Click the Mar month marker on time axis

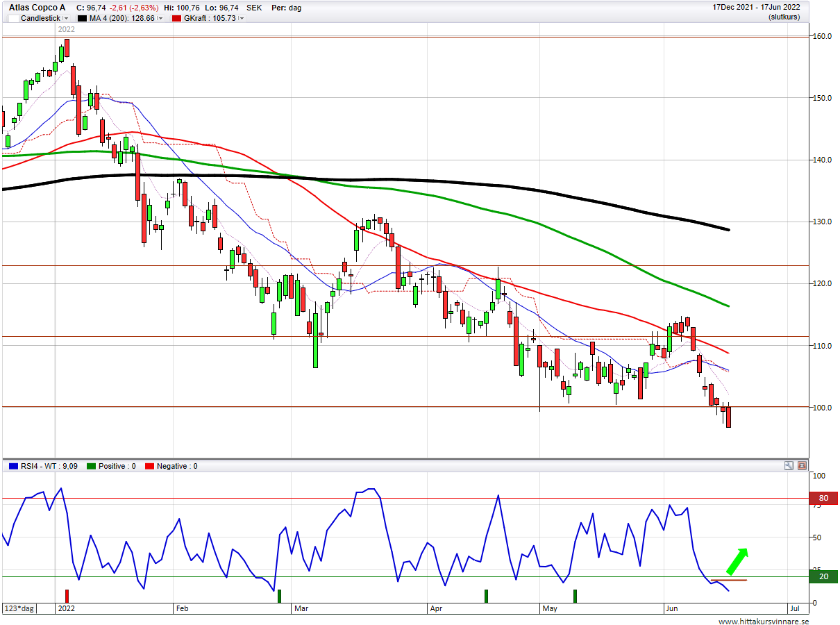[x=301, y=608]
